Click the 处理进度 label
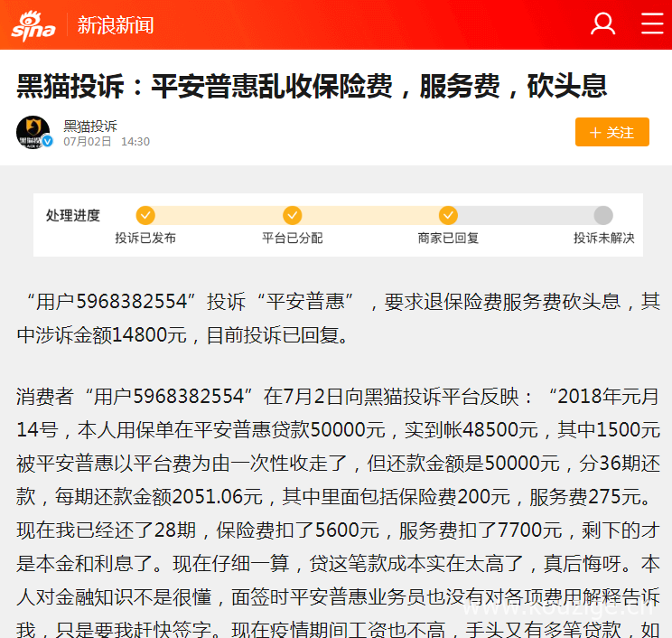The width and height of the screenshot is (672, 638). (73, 216)
